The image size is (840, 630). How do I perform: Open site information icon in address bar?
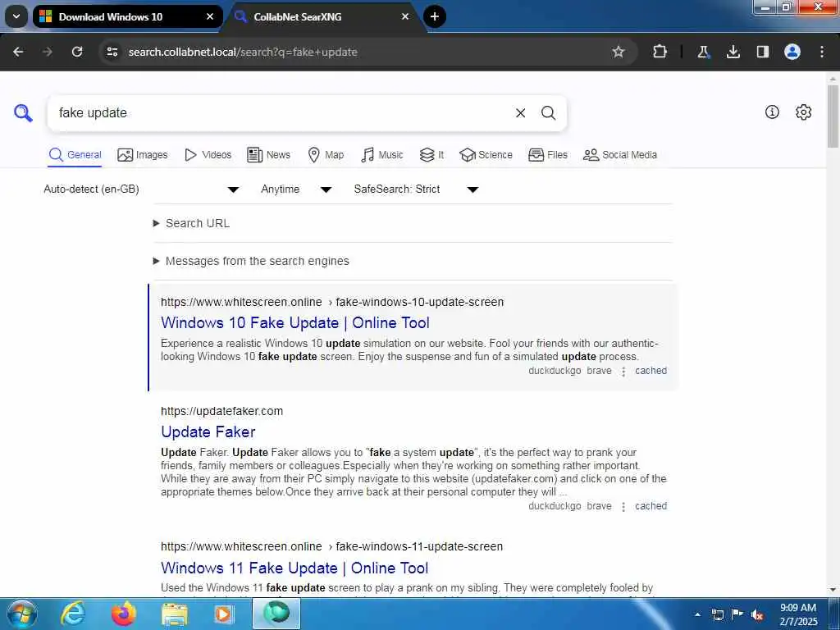pos(112,52)
